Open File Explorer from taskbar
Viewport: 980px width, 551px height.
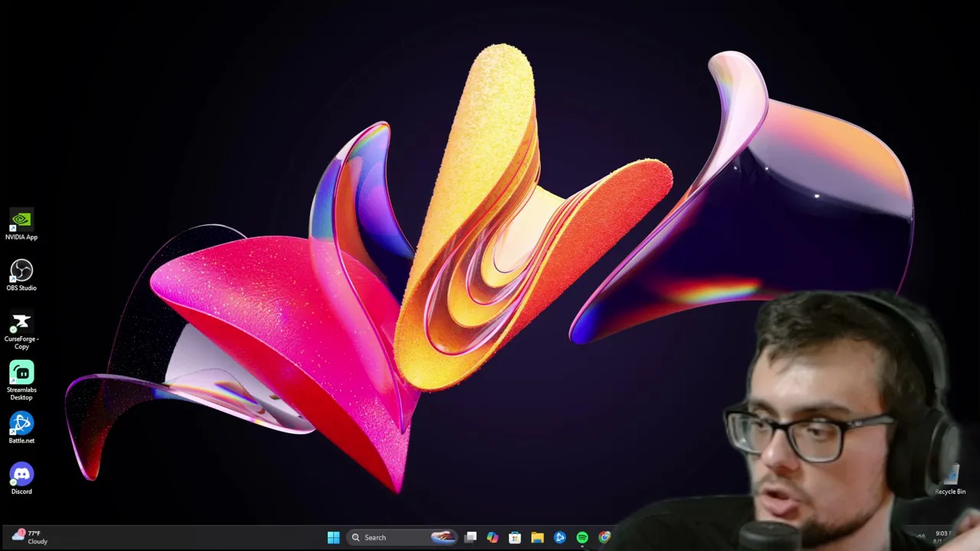[537, 537]
